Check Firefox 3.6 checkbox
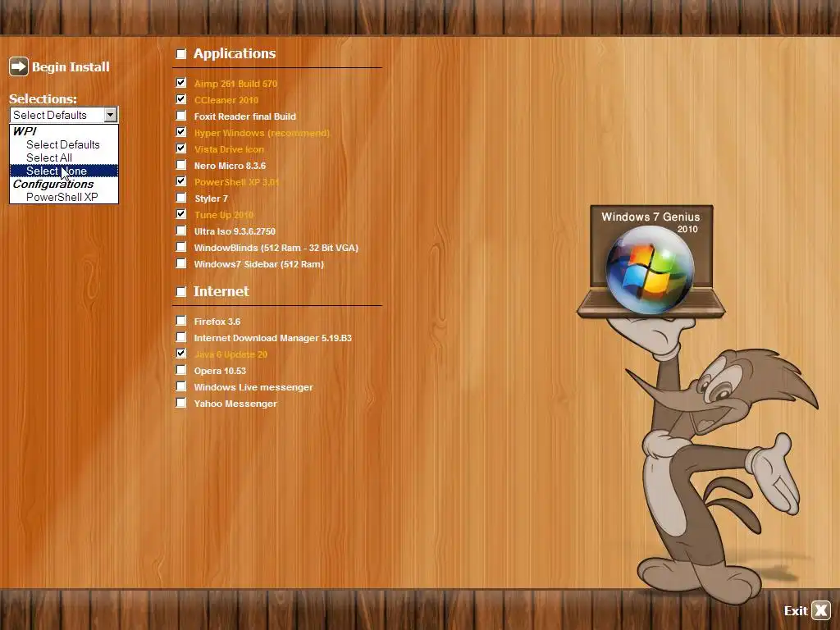Screen dimensions: 840x630 pyautogui.click(x=181, y=321)
